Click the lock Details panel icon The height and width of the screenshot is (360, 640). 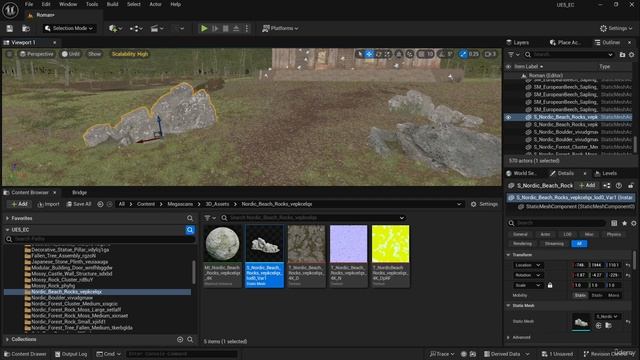point(631,185)
